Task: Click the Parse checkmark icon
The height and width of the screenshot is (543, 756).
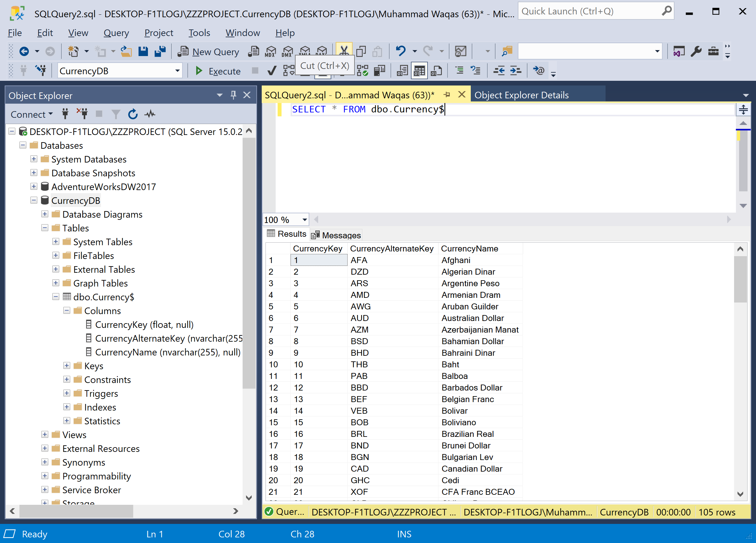Action: click(x=272, y=71)
